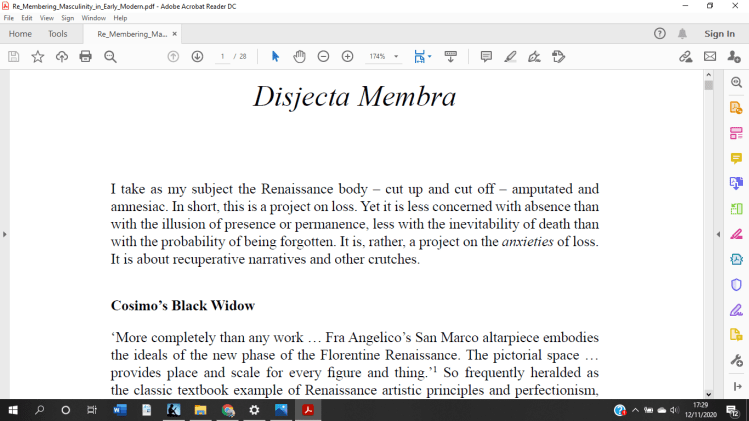Screen dimensions: 749x421
Task: Bookmark file with the star icon
Action: click(x=37, y=57)
